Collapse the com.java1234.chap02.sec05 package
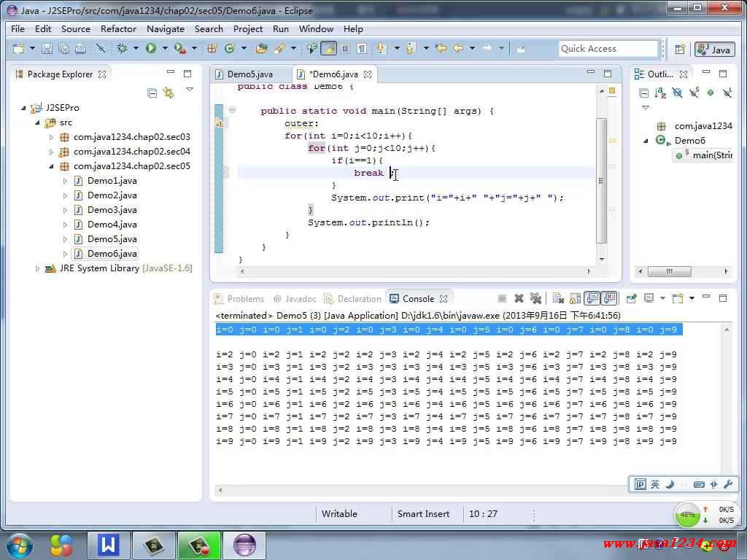 (x=52, y=166)
